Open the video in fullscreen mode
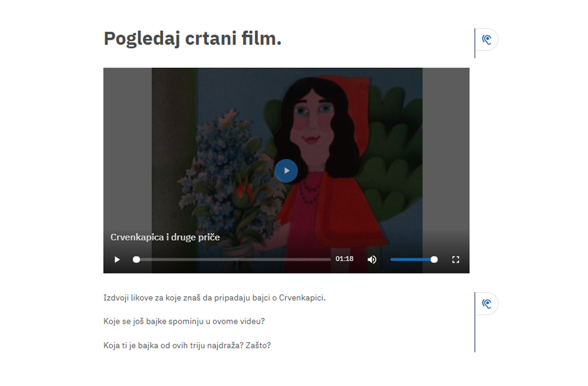The image size is (588, 386). point(456,260)
